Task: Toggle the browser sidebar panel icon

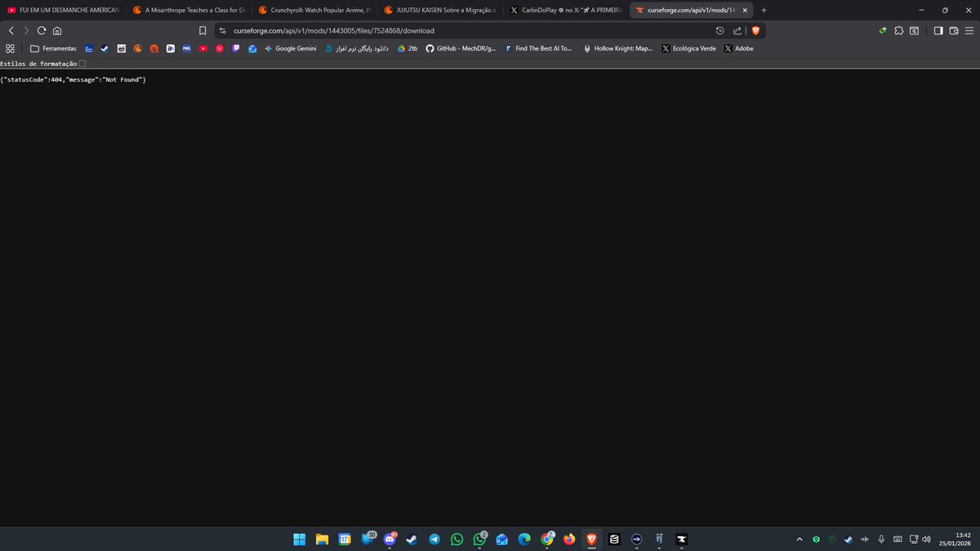Action: [x=938, y=30]
